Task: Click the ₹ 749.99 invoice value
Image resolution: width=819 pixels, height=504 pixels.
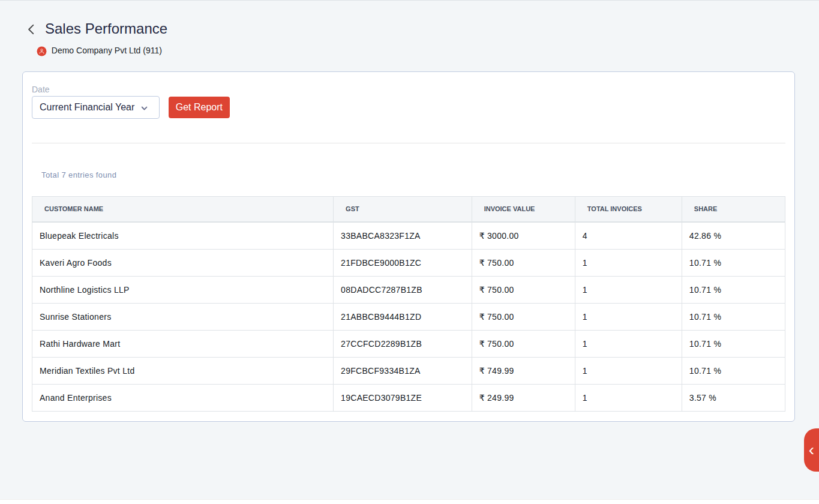Action: point(496,371)
